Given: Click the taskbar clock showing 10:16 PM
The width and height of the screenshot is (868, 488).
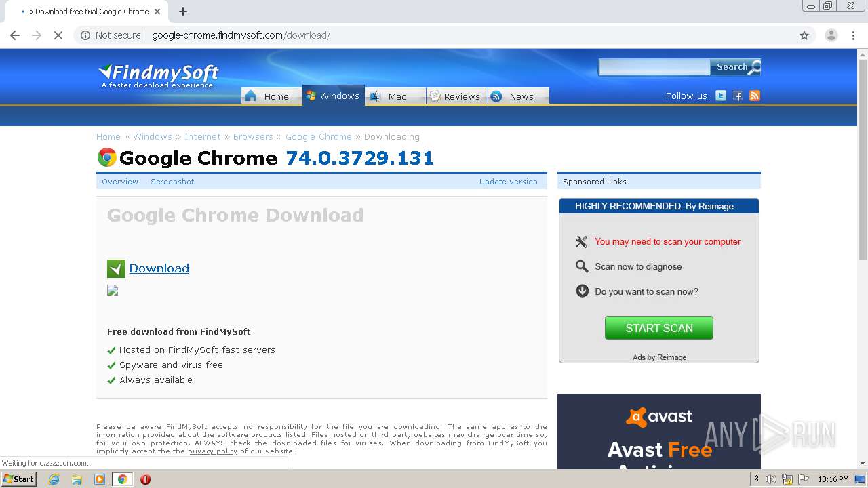Looking at the screenshot, I should coord(833,479).
